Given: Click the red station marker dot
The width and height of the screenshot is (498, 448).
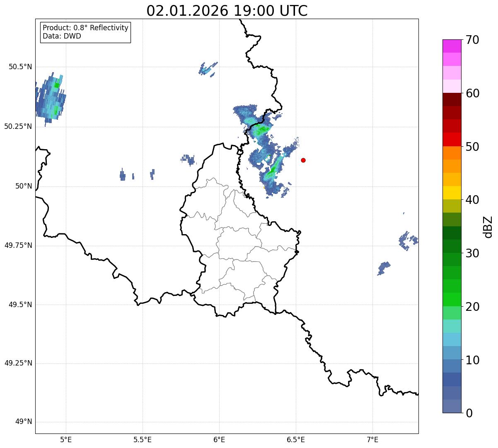Looking at the screenshot, I should pos(303,160).
